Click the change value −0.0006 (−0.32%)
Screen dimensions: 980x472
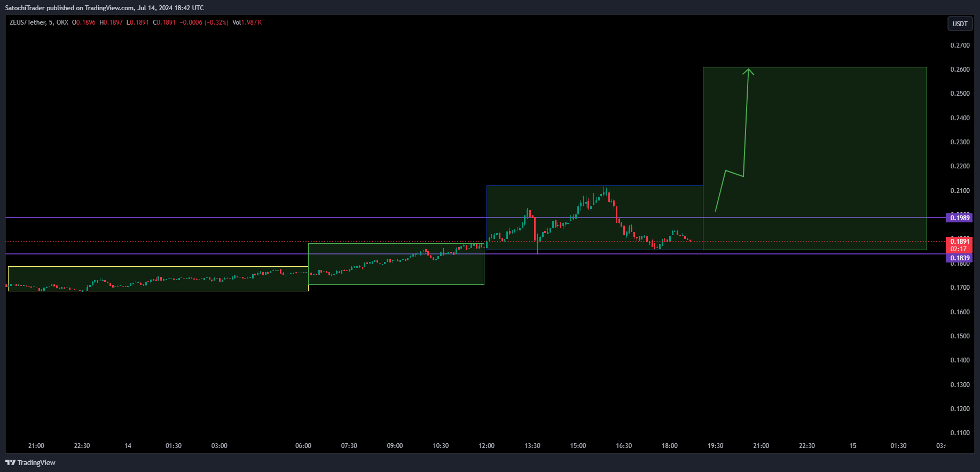204,22
